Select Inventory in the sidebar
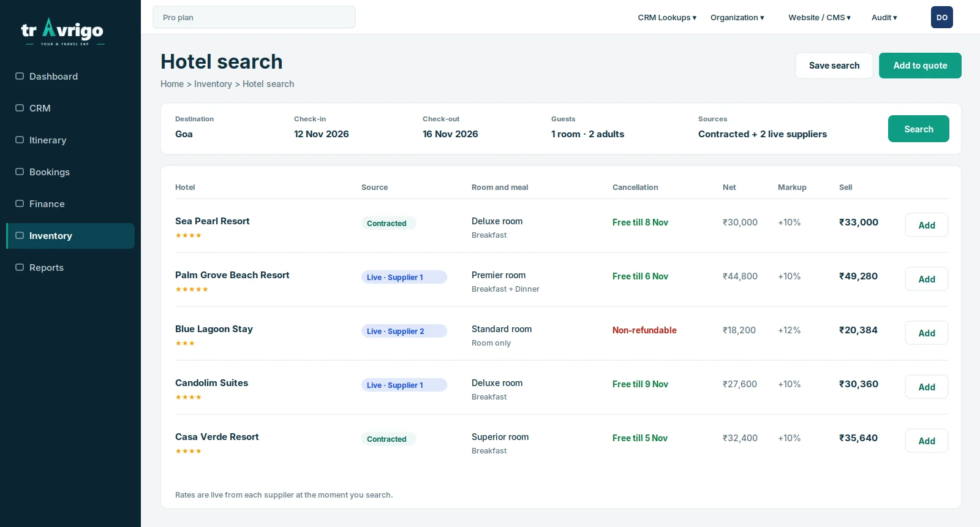This screenshot has height=527, width=980. pos(70,236)
